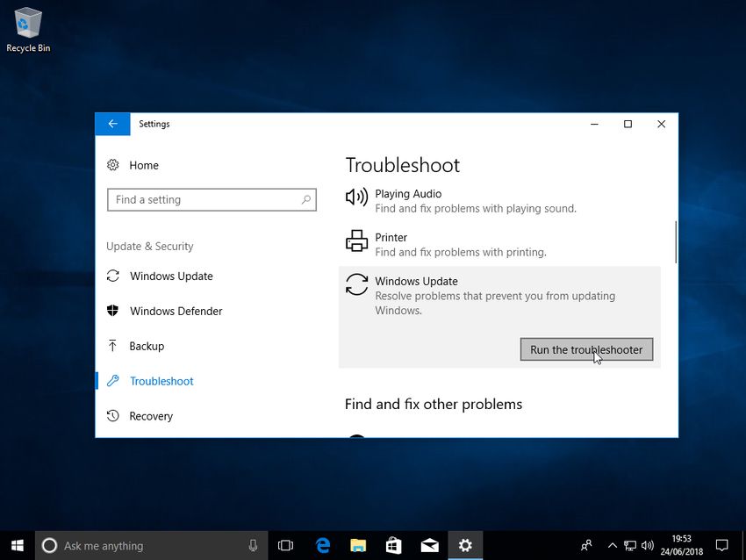This screenshot has width=746, height=560.
Task: Maximize the Settings window
Action: (628, 124)
